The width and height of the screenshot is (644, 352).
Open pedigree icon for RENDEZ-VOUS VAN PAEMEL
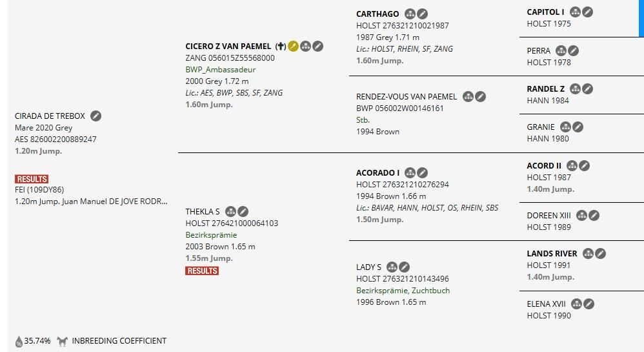coord(468,97)
